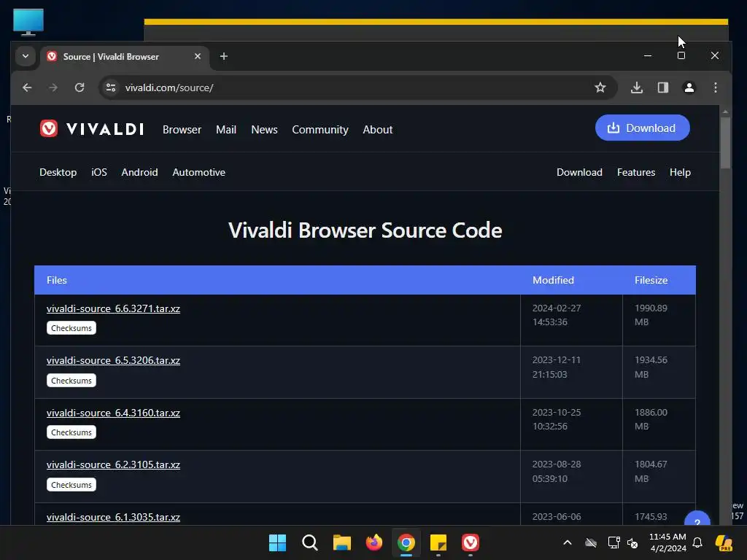Download vivaldi-source_6.4.3160.tar.xz
The width and height of the screenshot is (747, 560).
click(113, 413)
